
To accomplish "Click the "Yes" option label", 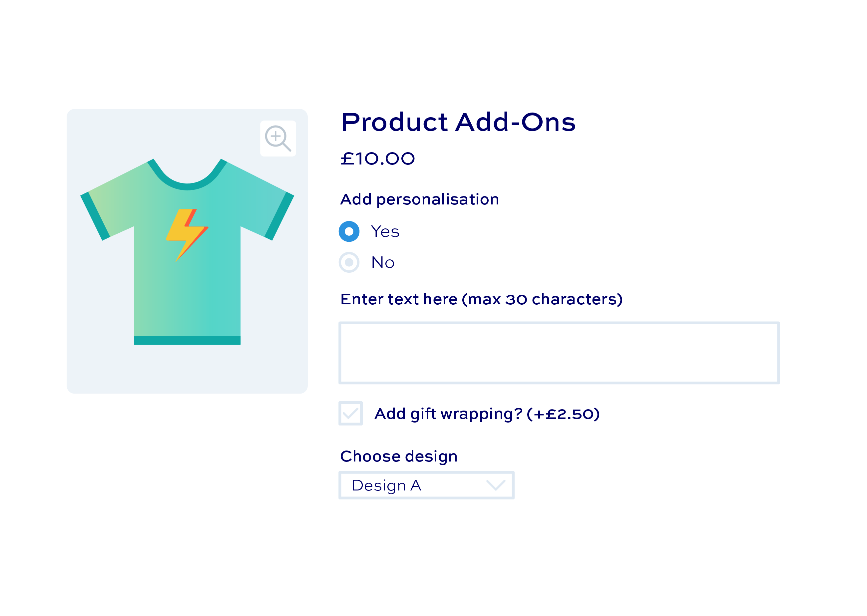I will coord(385,231).
